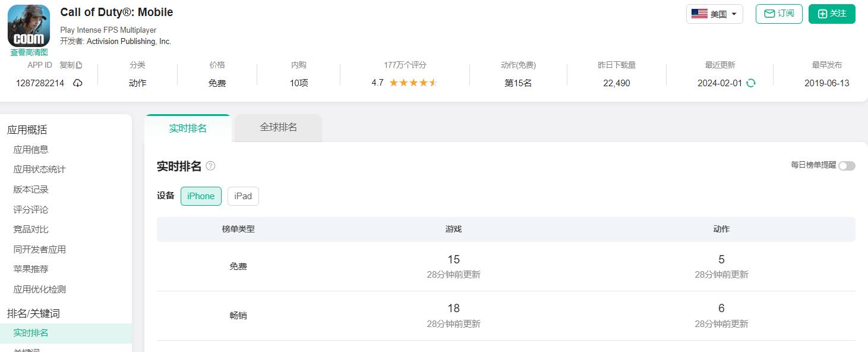This screenshot has width=868, height=352.
Task: Open 版本记录 in the sidebar
Action: [31, 190]
